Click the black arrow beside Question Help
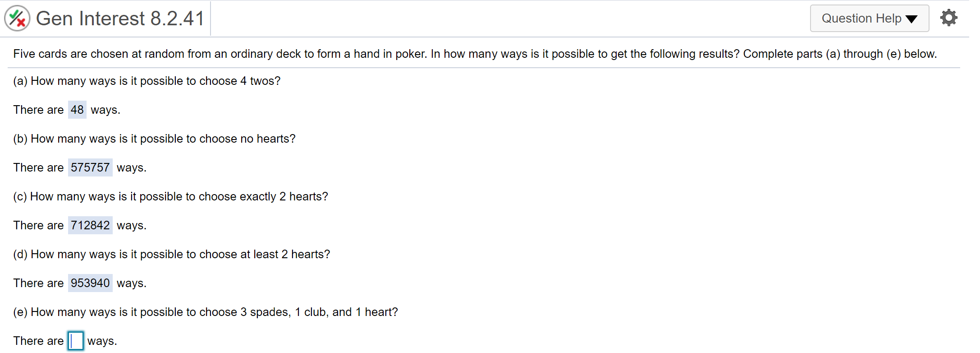 click(x=911, y=19)
